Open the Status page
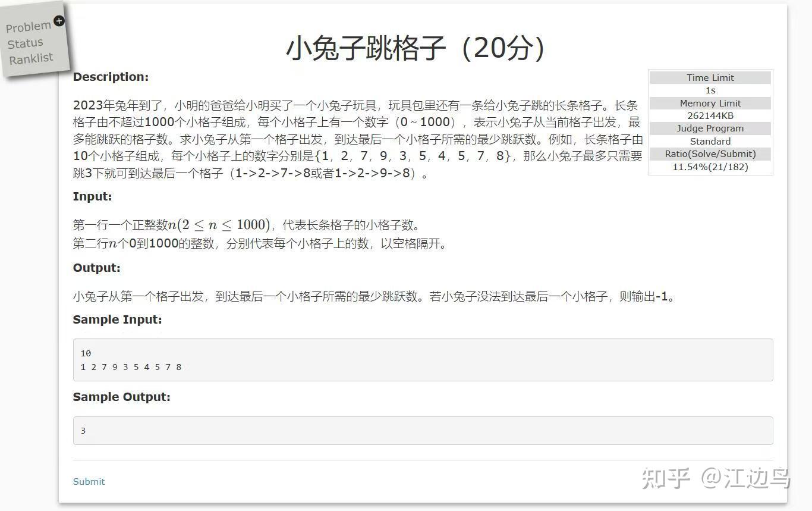Viewport: 812px width, 511px height. [26, 42]
